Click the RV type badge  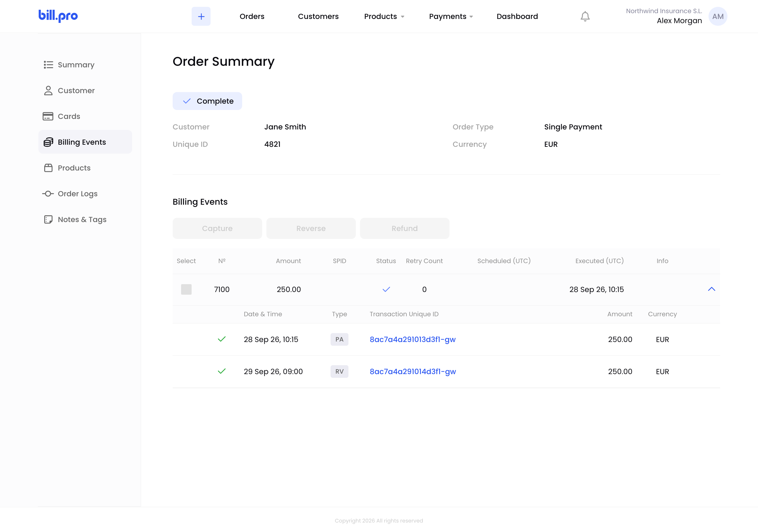339,371
